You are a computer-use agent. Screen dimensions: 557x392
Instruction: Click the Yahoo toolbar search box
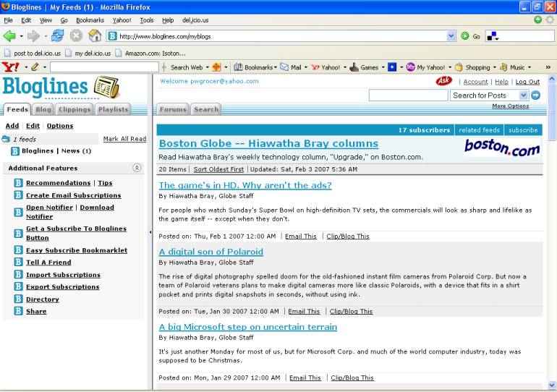(x=104, y=67)
